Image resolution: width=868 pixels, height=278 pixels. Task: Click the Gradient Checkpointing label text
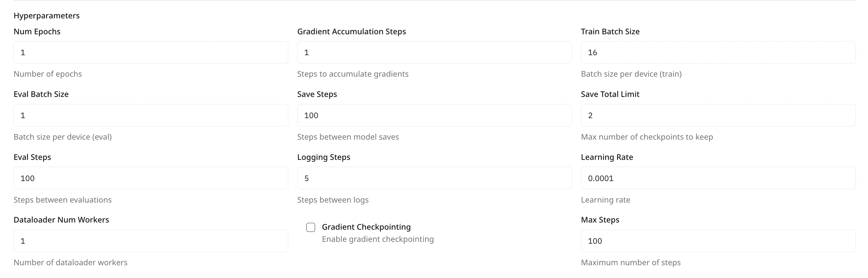click(366, 227)
